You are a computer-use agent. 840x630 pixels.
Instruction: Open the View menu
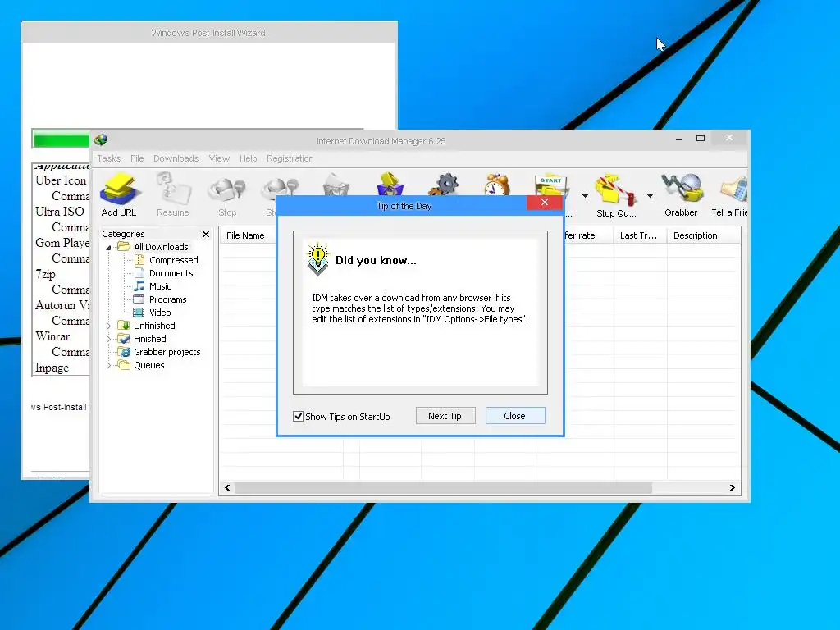219,158
